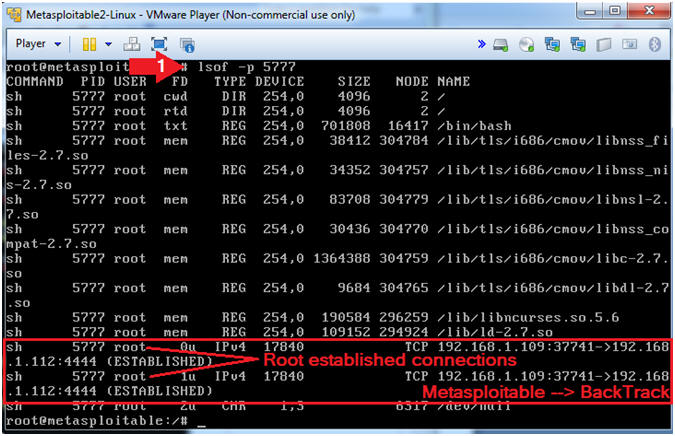This screenshot has height=436, width=675.
Task: Click the '1u' file descriptor entry
Action: 188,377
